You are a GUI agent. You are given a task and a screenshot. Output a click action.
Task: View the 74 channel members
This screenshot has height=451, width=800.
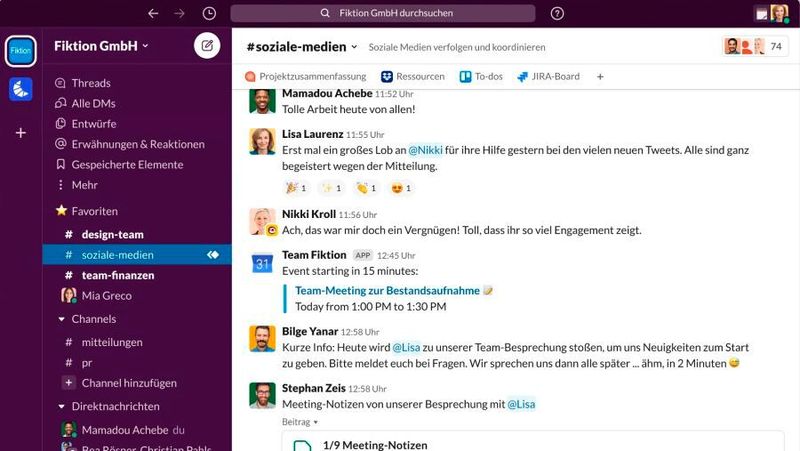[x=755, y=46]
